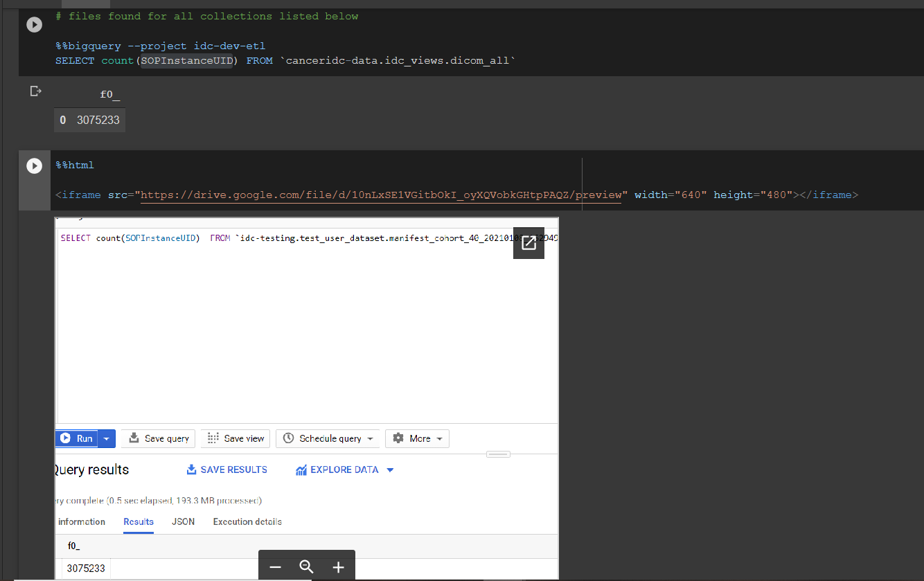Click the Explore Data chart icon

tap(301, 470)
